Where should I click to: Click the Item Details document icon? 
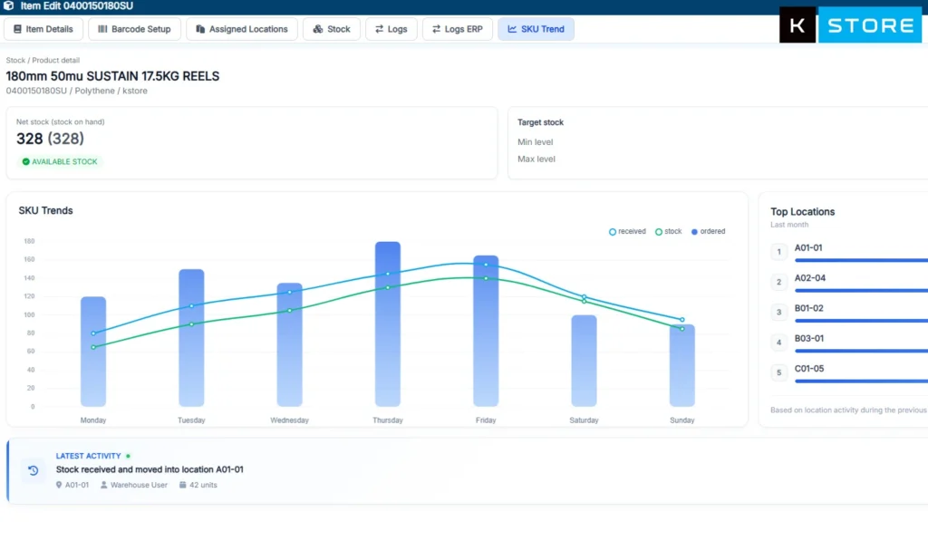pyautogui.click(x=18, y=29)
